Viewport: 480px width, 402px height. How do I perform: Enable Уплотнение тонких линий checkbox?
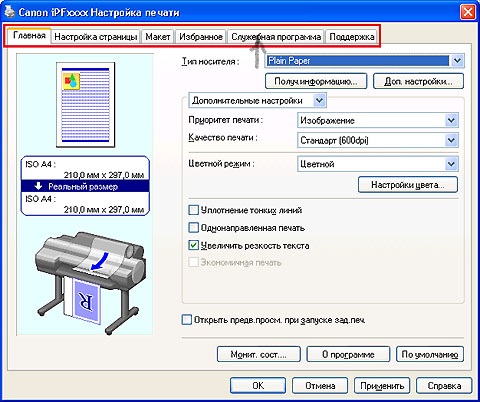(x=193, y=210)
